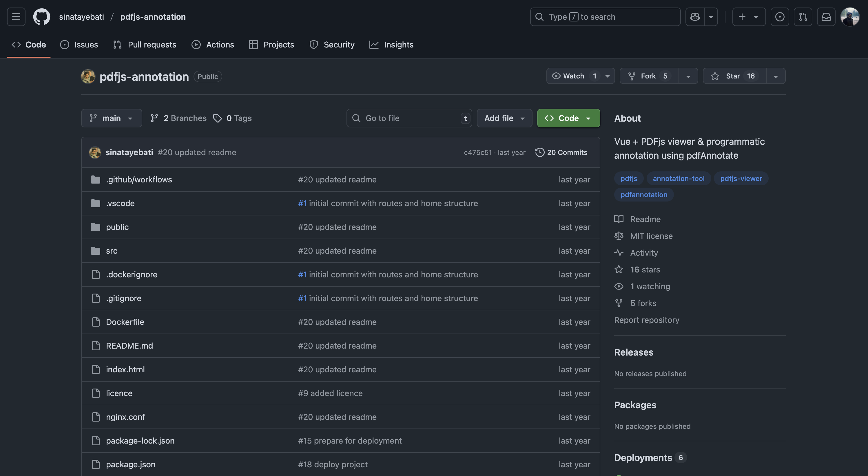Click the public folder icon
This screenshot has height=476, width=868.
(x=96, y=227)
